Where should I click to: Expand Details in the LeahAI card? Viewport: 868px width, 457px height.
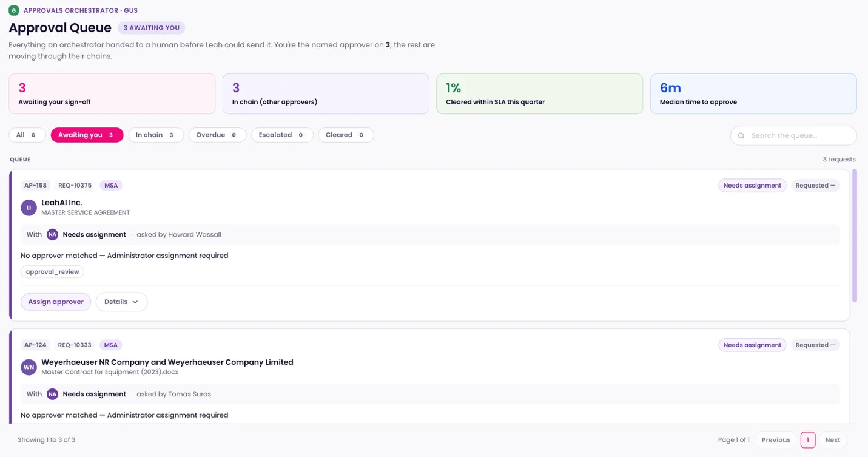121,302
